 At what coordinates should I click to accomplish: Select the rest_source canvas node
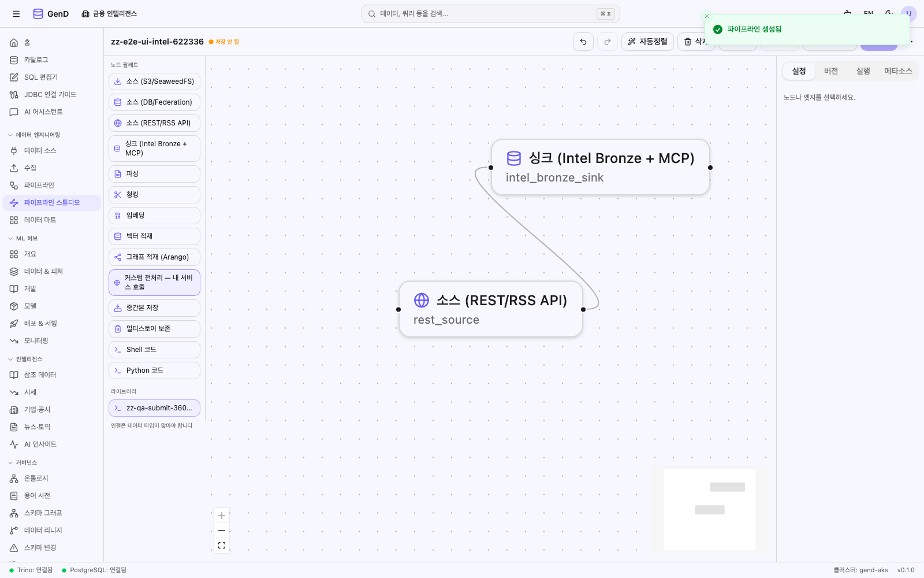coord(490,309)
